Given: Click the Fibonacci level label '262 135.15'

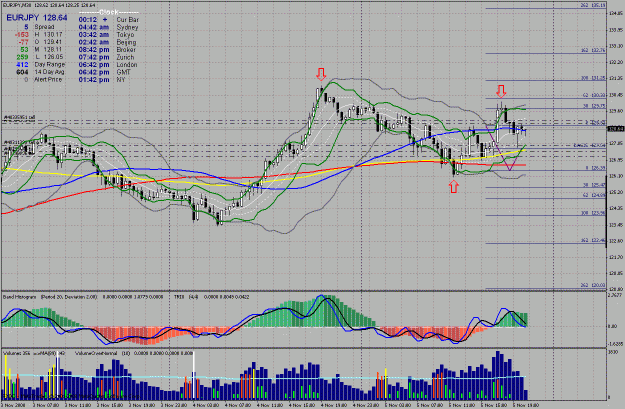Looking at the screenshot, I should point(593,5).
